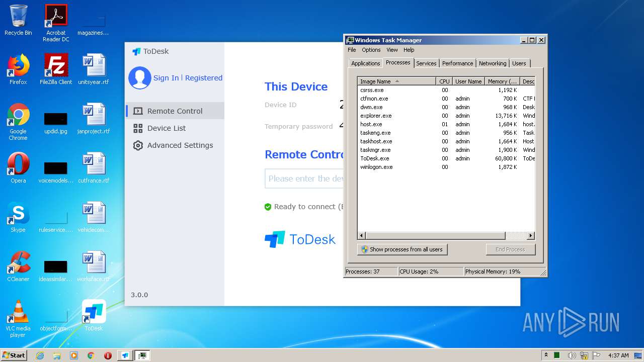644x362 pixels.
Task: Open the Firefox desktop shortcut
Action: pyautogui.click(x=18, y=69)
